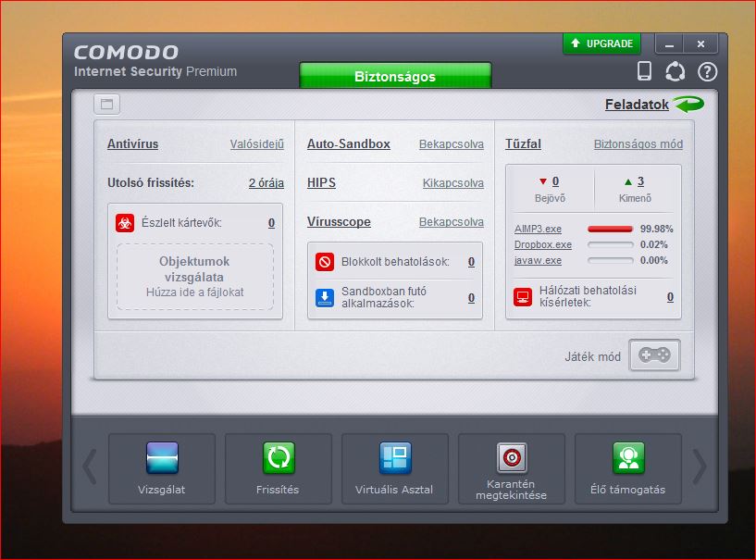Open HIPS settings link
This screenshot has width=756, height=560.
click(x=322, y=182)
